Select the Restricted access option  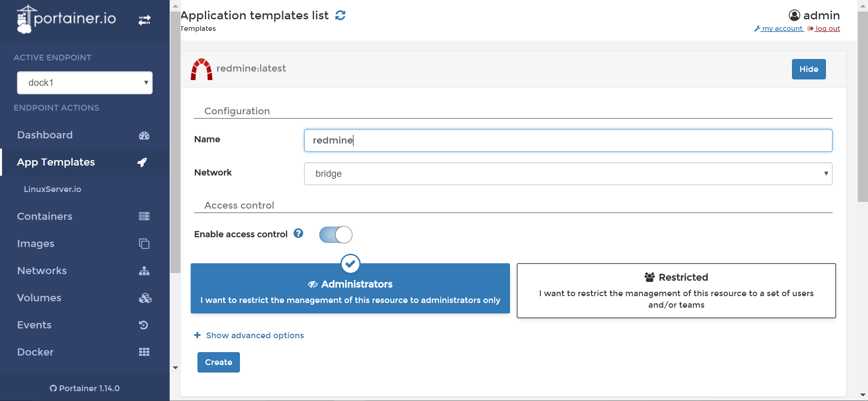676,290
